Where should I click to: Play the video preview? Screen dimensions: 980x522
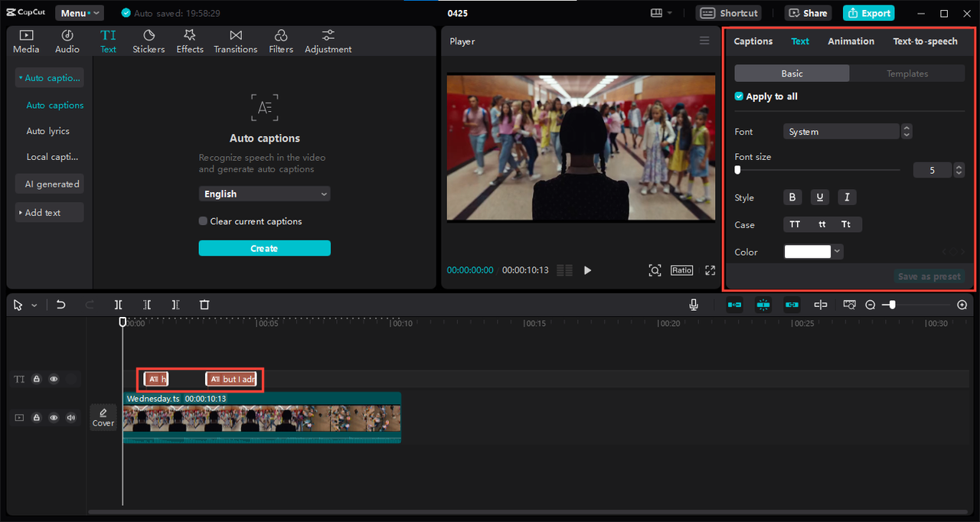point(587,270)
